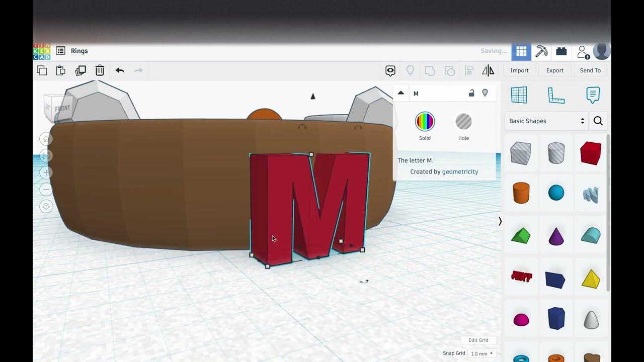Open the user profile avatar

602,51
